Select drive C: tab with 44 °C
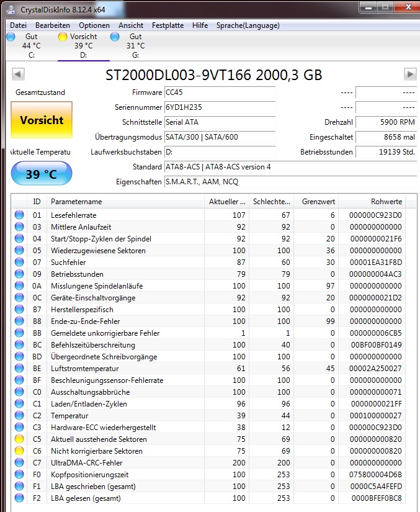This screenshot has width=420, height=512. coord(31,46)
